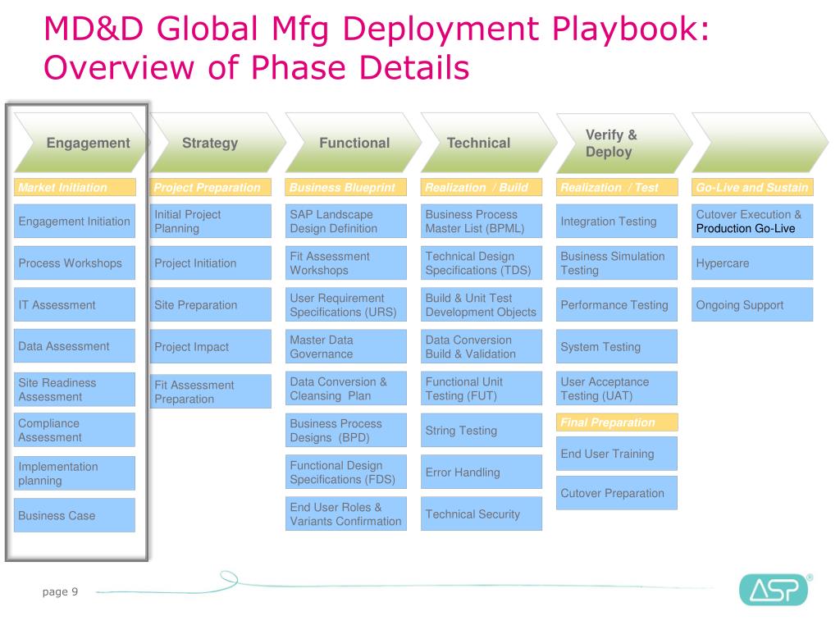
Task: Choose Data Conversion Build & Validation
Action: click(481, 346)
